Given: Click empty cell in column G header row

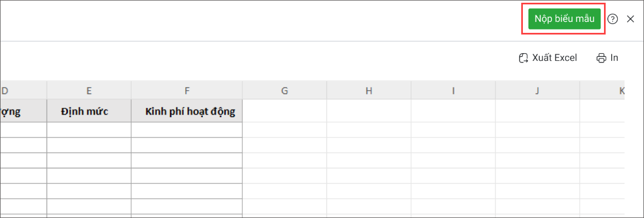Looking at the screenshot, I should (x=284, y=111).
